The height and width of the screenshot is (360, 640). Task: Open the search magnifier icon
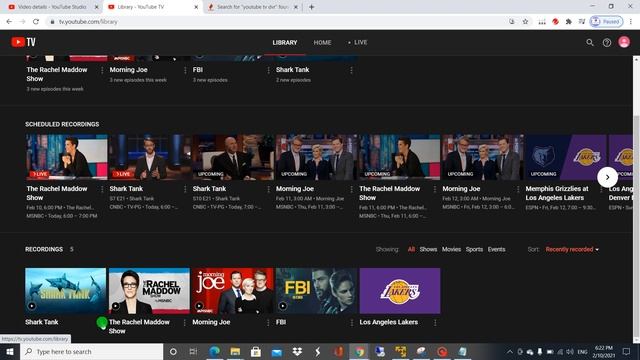pyautogui.click(x=590, y=42)
